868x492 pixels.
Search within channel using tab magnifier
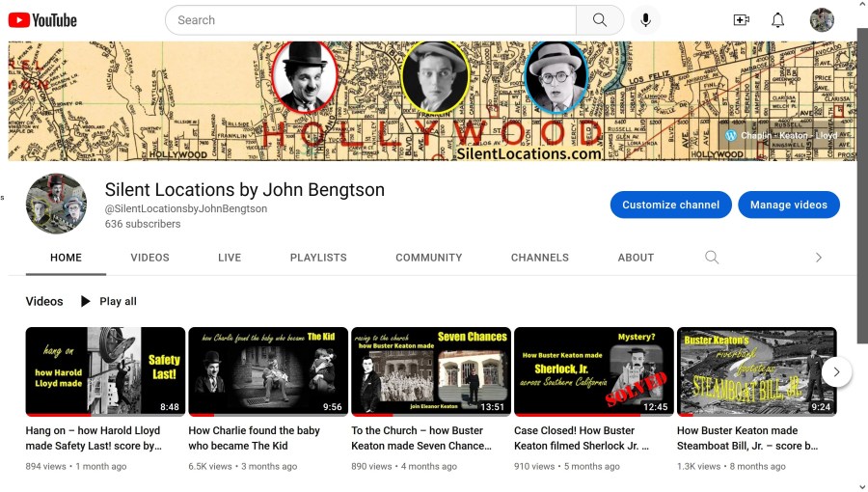pos(712,258)
